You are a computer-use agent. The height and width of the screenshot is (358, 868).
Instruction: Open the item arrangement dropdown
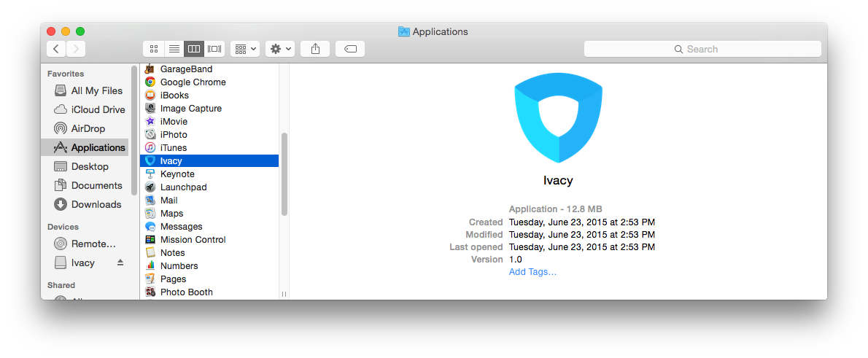[245, 49]
